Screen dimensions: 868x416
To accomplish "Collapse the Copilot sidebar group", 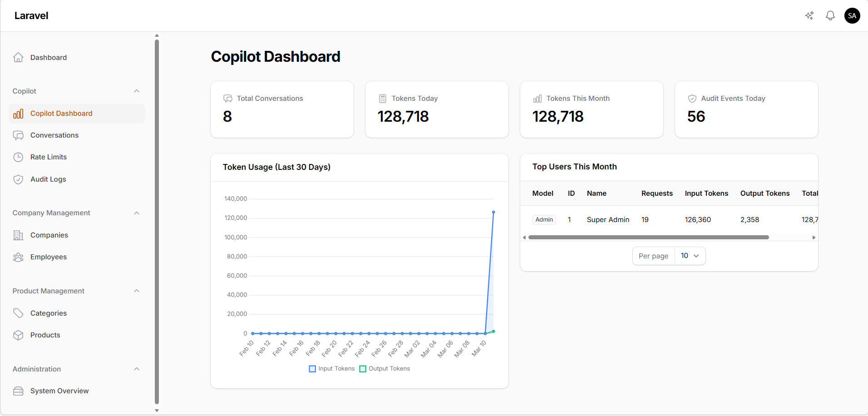I will (x=137, y=91).
